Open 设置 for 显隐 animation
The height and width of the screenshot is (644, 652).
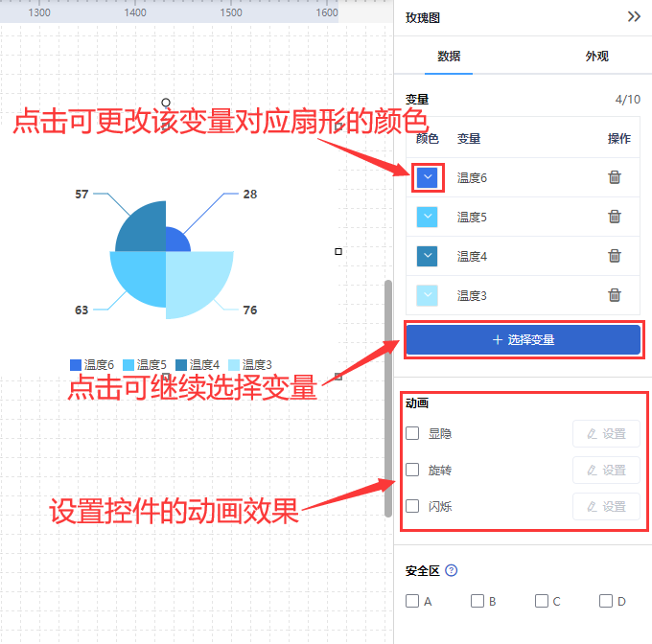click(606, 434)
